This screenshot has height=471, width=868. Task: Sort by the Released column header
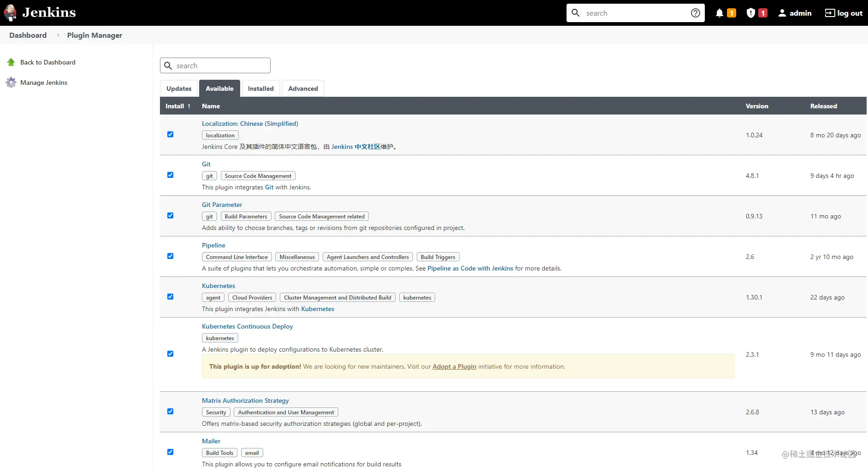tap(823, 106)
